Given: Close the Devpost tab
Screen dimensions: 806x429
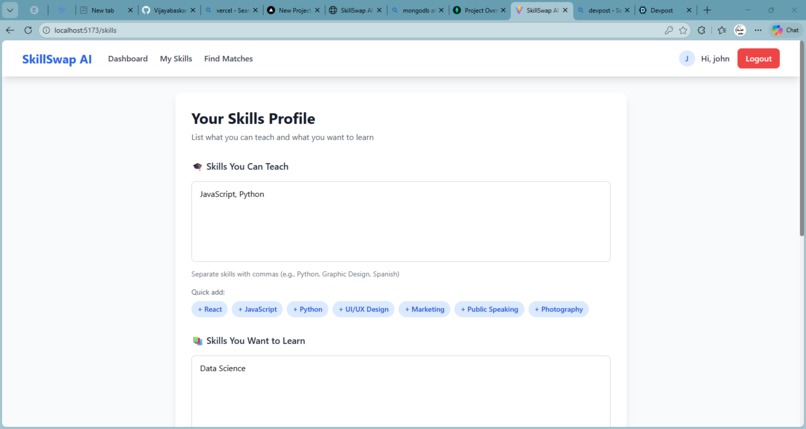Looking at the screenshot, I should click(689, 10).
